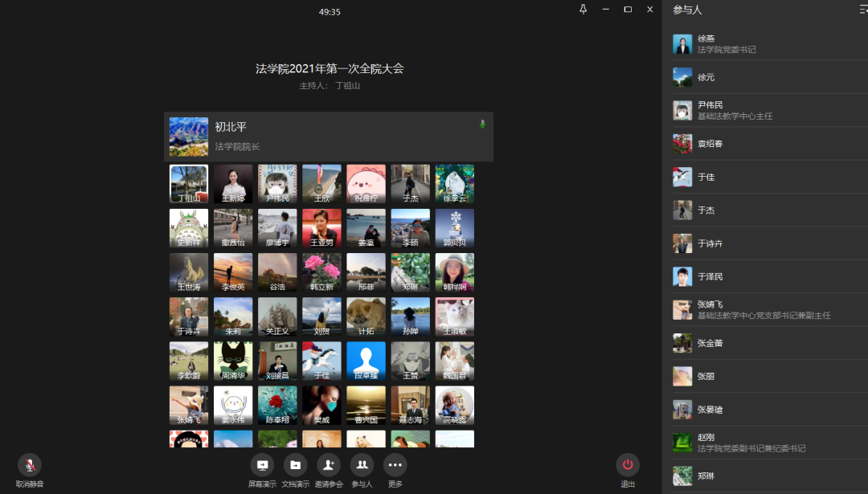The image size is (868, 494).
Task: Open the 更多 more options menu
Action: coord(395,465)
